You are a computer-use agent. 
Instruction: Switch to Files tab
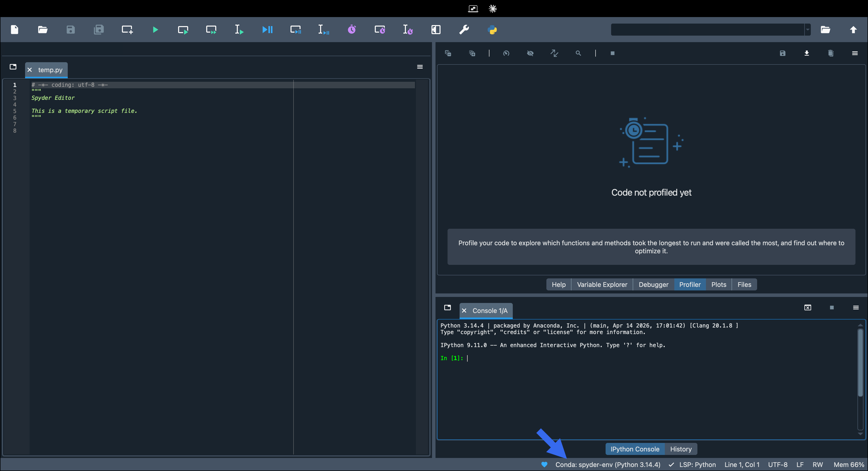[x=744, y=284]
